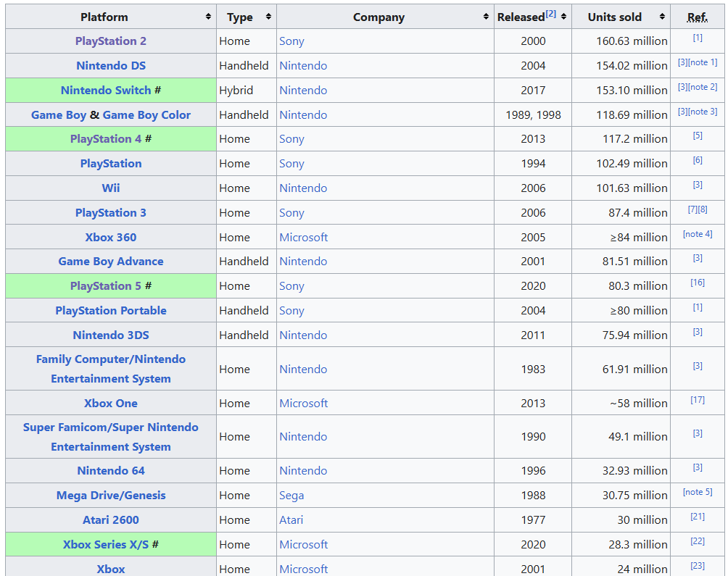Viewport: 728px width, 576px height.
Task: Sort table by Company column arrows
Action: point(486,17)
